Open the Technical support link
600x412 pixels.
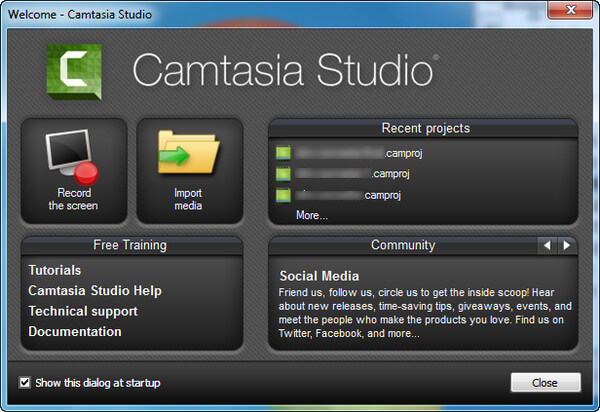(x=83, y=311)
